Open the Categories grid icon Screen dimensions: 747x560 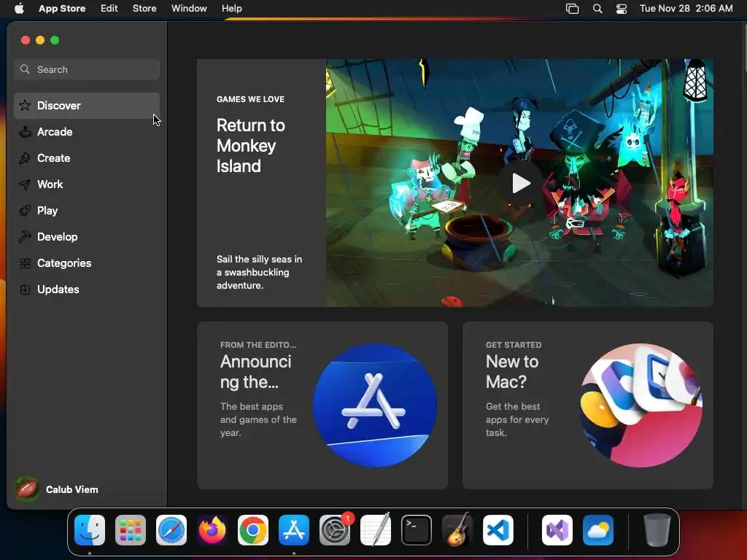pyautogui.click(x=25, y=262)
